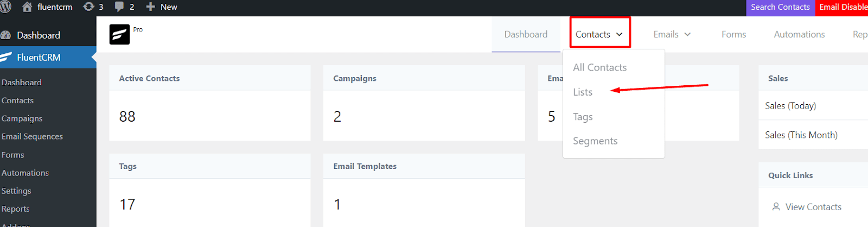The height and width of the screenshot is (227, 868).
Task: Click the Sales (Today) row
Action: pyautogui.click(x=814, y=105)
